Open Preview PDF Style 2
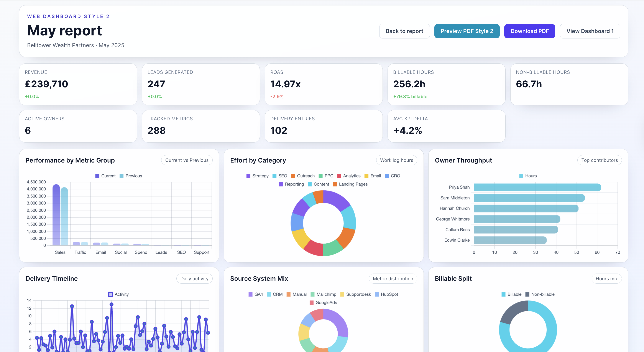This screenshot has width=644, height=352. click(467, 31)
